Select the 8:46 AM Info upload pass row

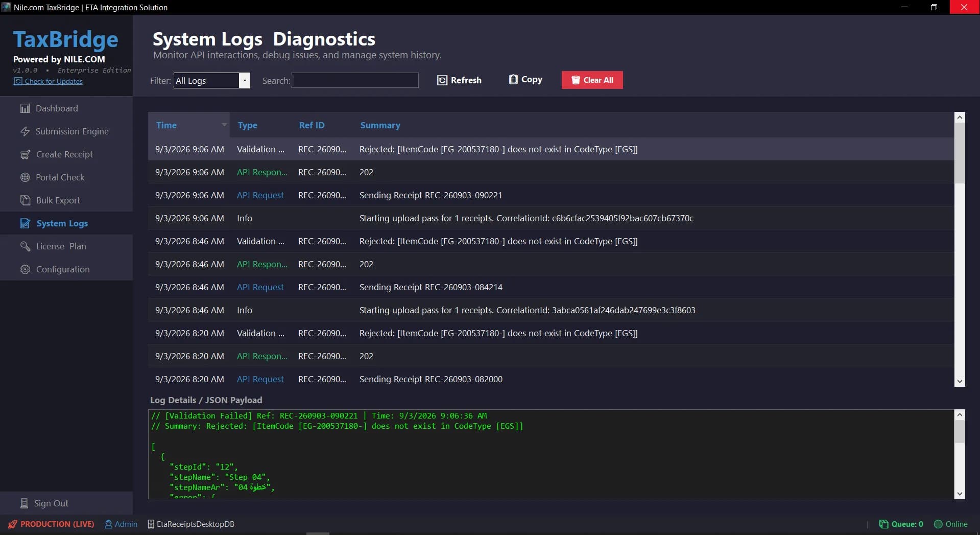[551, 310]
